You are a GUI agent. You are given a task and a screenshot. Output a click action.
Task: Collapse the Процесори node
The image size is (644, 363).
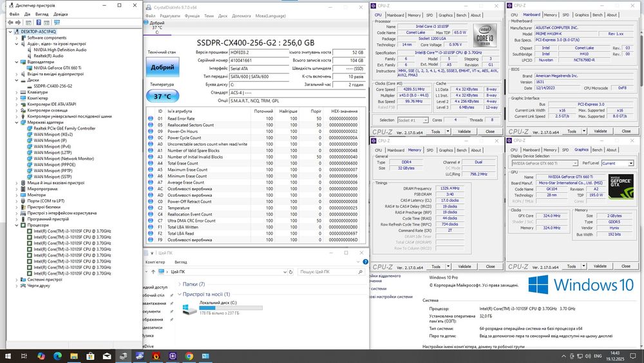pyautogui.click(x=17, y=225)
